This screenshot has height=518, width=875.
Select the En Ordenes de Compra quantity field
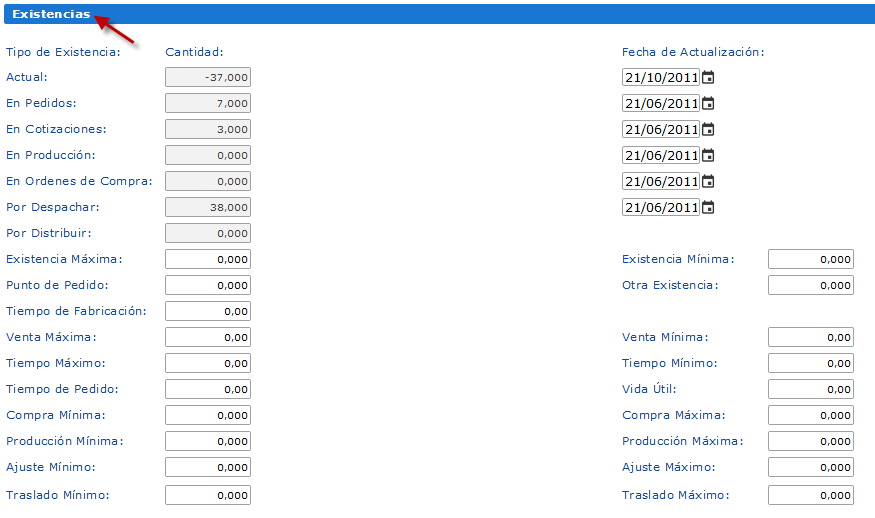pyautogui.click(x=208, y=181)
